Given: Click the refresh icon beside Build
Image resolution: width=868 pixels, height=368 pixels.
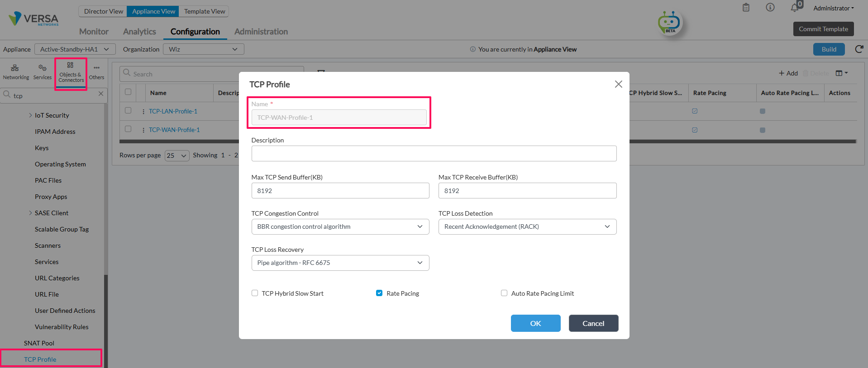Looking at the screenshot, I should click(x=859, y=49).
